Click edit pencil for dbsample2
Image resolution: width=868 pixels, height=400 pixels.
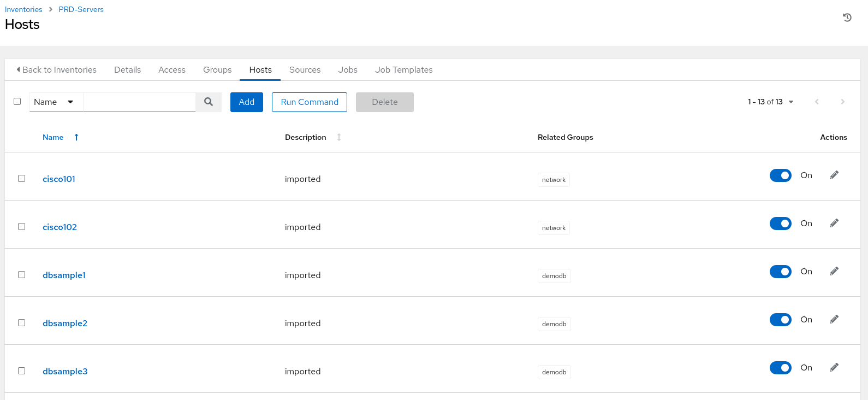pyautogui.click(x=834, y=320)
